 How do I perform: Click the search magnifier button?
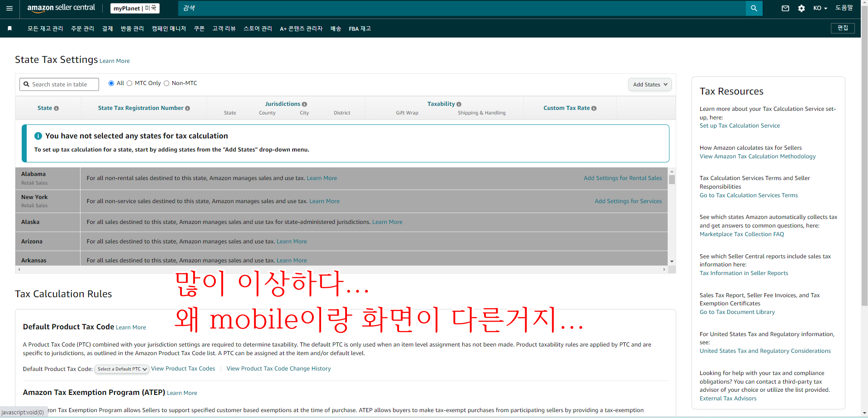click(x=754, y=8)
